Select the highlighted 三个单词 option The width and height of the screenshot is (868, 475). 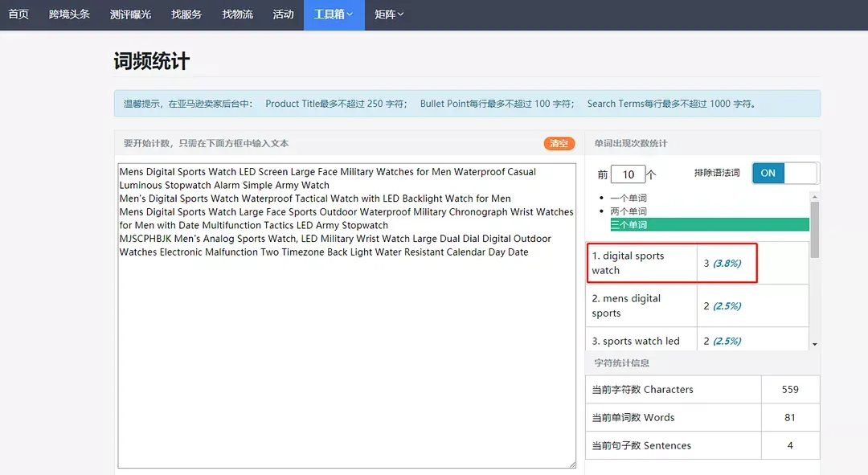(x=709, y=224)
